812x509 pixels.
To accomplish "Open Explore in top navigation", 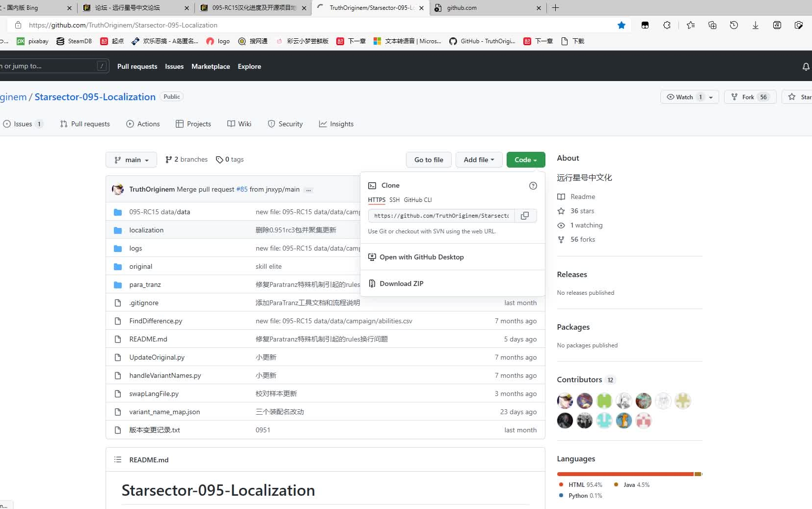I will click(x=249, y=66).
